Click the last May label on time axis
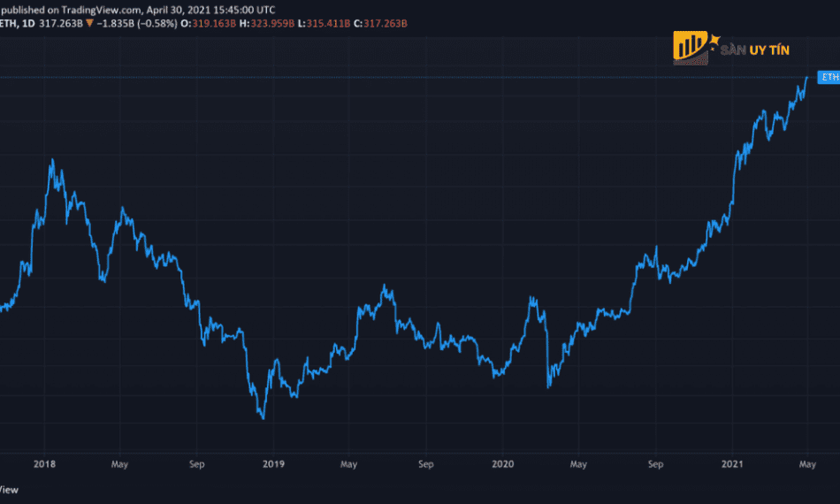Viewport: 840px width, 504px height. [x=807, y=463]
